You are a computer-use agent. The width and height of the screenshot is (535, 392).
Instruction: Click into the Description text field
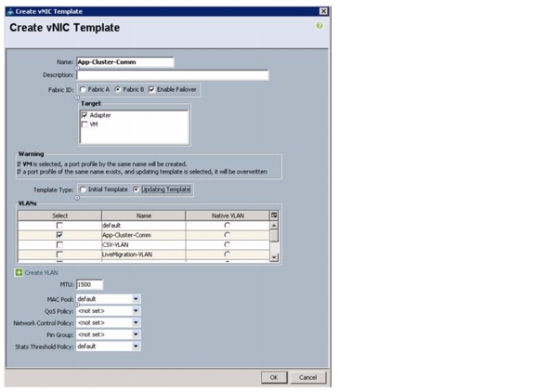pyautogui.click(x=173, y=75)
